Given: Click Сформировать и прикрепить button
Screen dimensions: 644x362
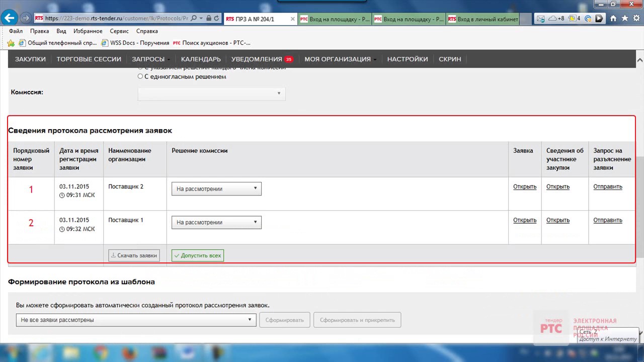Looking at the screenshot, I should (357, 320).
